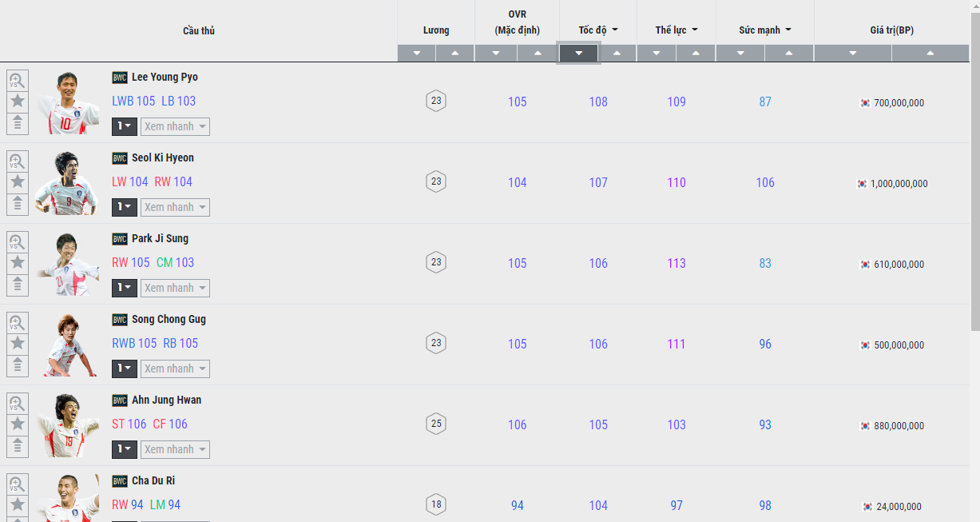Expand Xem nhanh dropdown for Lee Young Pyo

click(x=175, y=126)
